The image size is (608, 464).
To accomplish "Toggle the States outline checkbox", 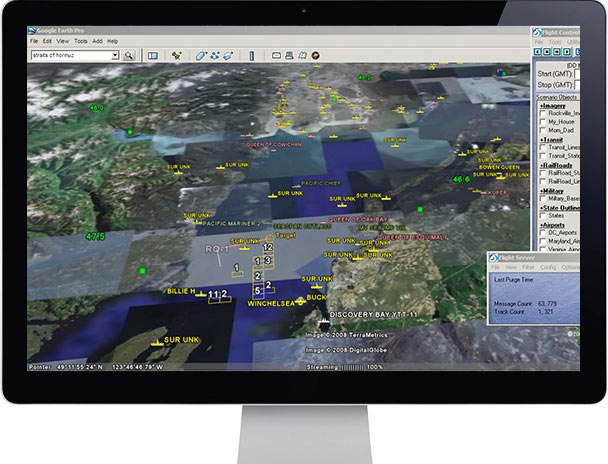I will coord(541,214).
